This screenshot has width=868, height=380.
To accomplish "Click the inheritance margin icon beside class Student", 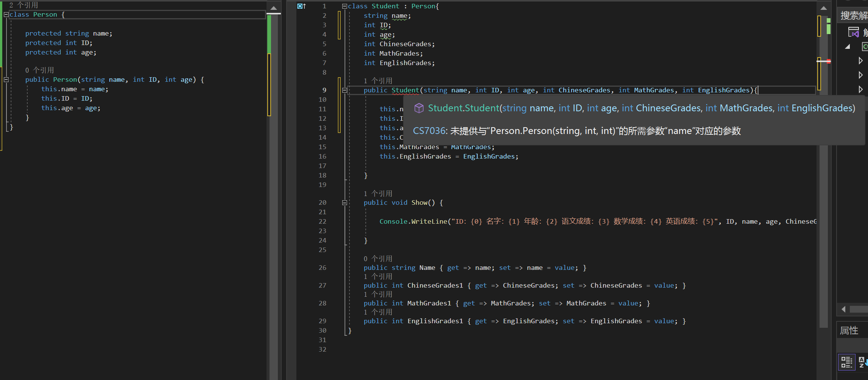I will [301, 6].
